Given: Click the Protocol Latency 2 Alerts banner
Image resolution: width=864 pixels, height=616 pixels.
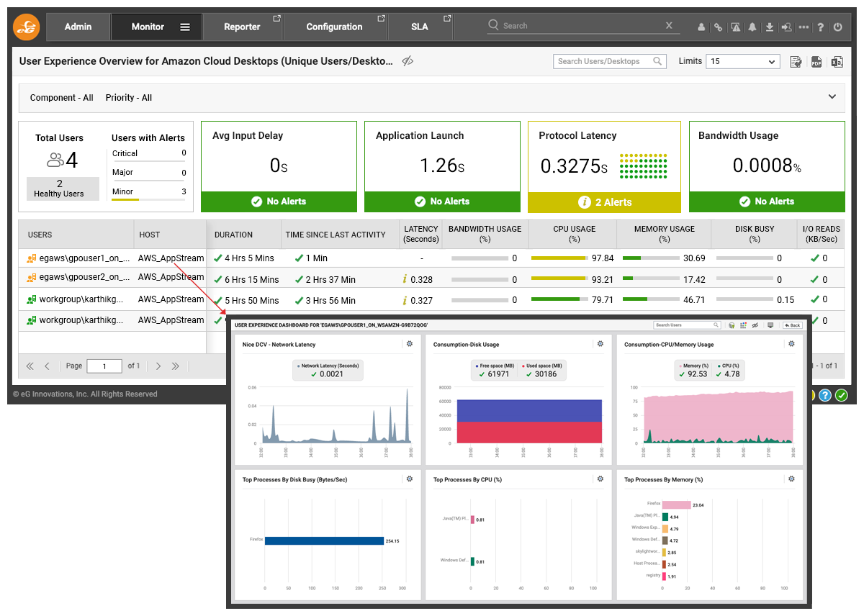Looking at the screenshot, I should 604,202.
